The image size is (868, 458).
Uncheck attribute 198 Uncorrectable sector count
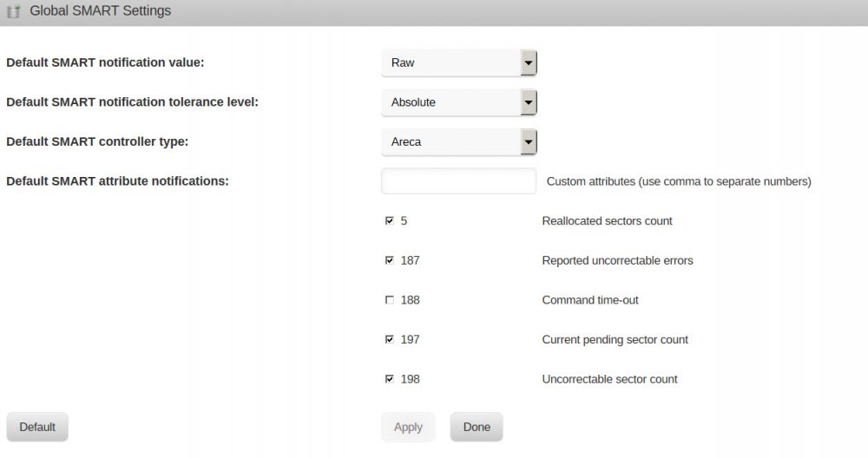click(x=390, y=379)
